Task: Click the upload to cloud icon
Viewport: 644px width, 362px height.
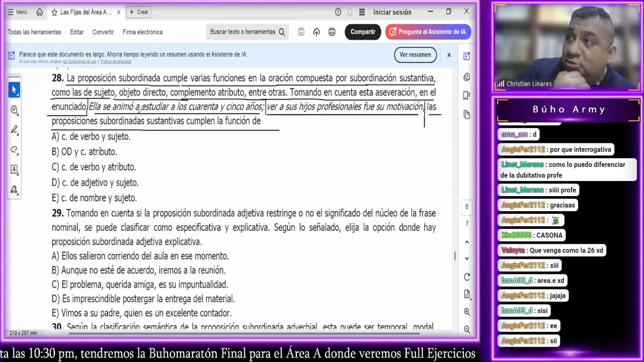Action: point(316,32)
